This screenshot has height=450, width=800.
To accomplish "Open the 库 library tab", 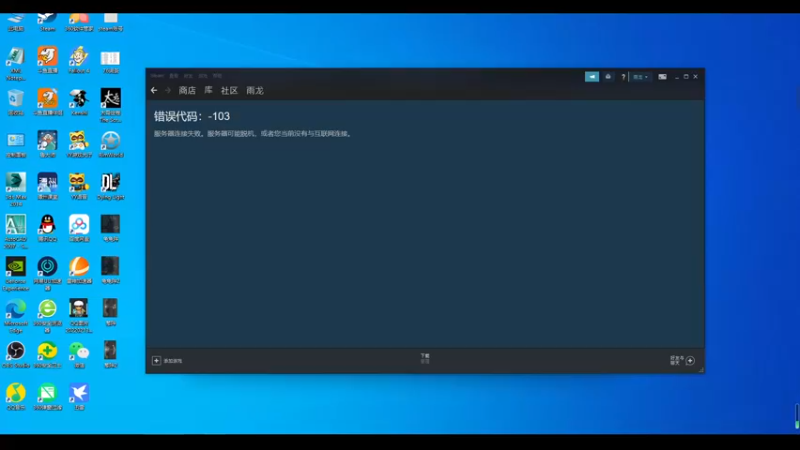I will pos(208,90).
